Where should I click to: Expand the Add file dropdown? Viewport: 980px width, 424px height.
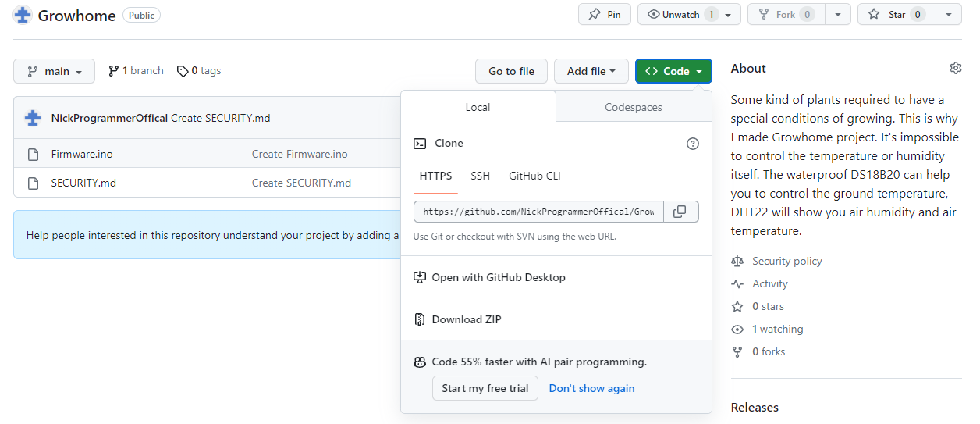(x=591, y=71)
